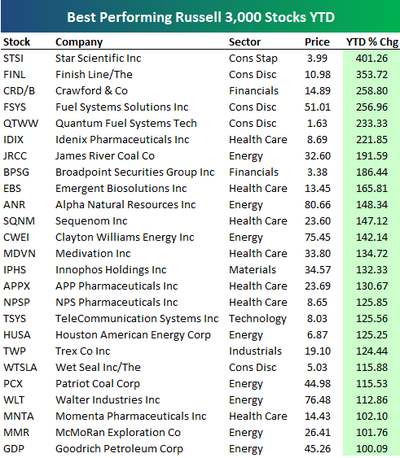Click the James River Coal Co price 32.60
The width and height of the screenshot is (400, 458).
coord(317,156)
